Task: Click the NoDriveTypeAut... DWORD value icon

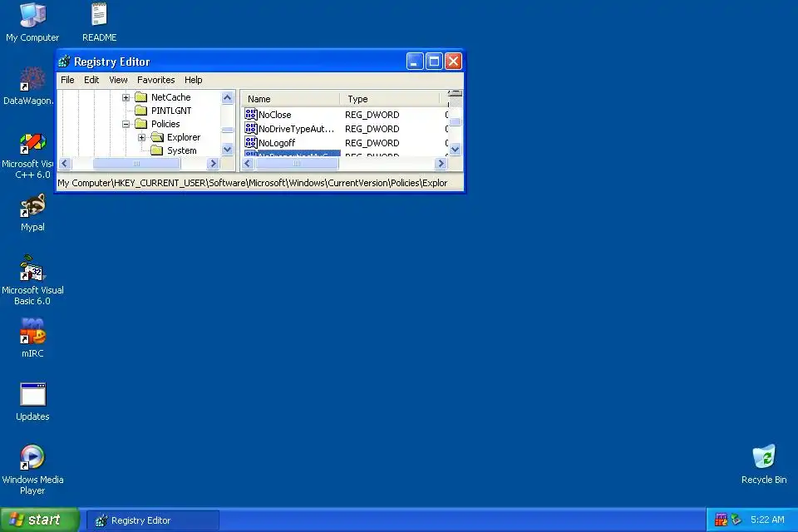Action: [x=251, y=128]
